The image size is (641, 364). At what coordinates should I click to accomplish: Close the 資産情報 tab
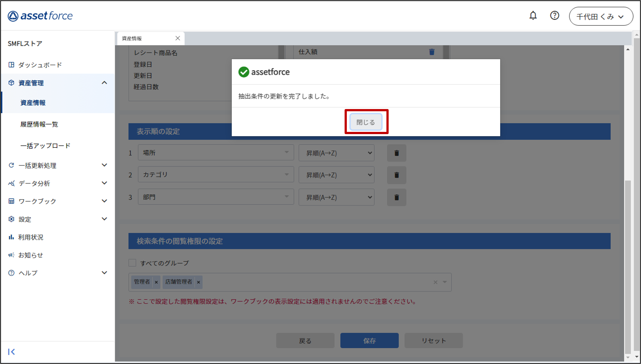click(178, 38)
